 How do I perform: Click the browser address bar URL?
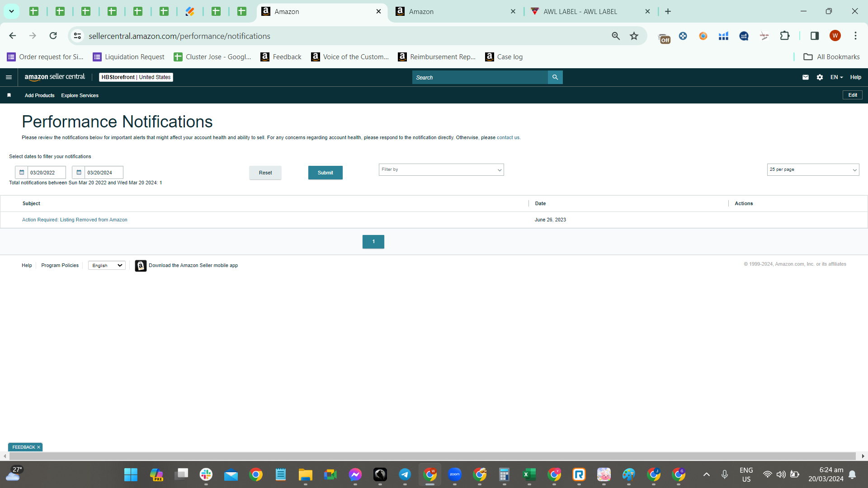pos(179,36)
